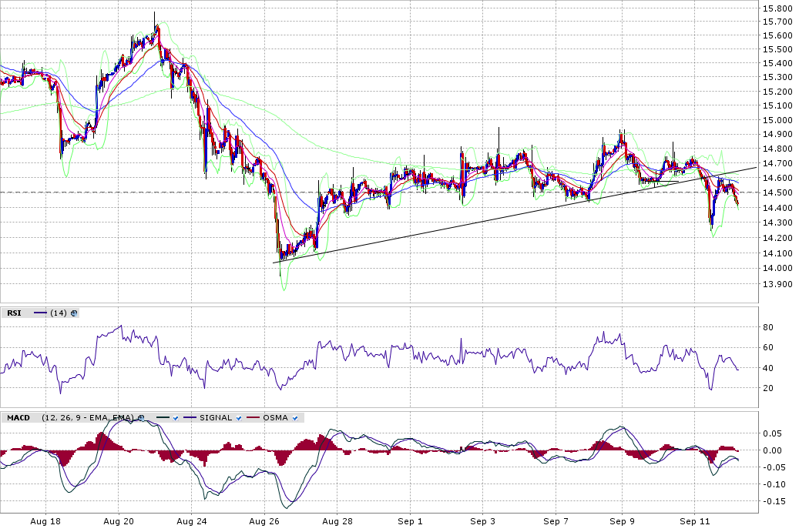Open the RSI indicator settings globe icon
The image size is (799, 532).
(x=74, y=313)
